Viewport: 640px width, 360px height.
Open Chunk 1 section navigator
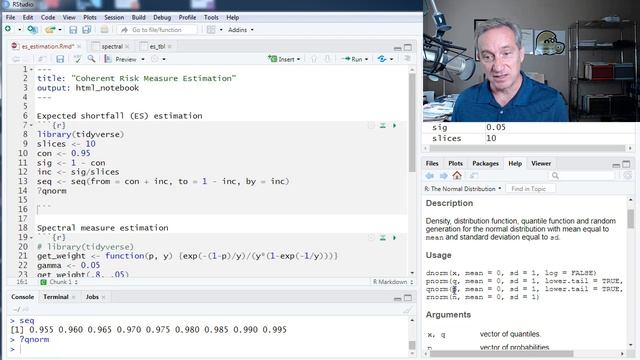coord(59,282)
